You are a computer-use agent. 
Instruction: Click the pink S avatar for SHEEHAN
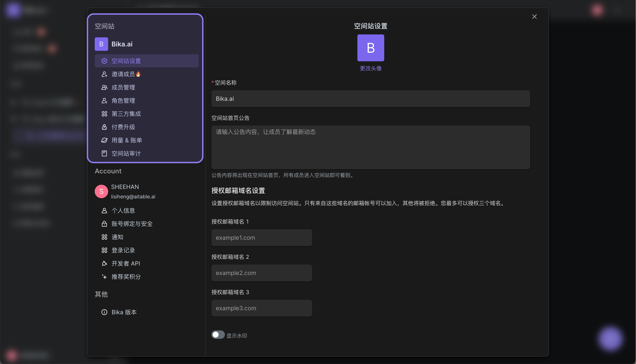point(101,191)
